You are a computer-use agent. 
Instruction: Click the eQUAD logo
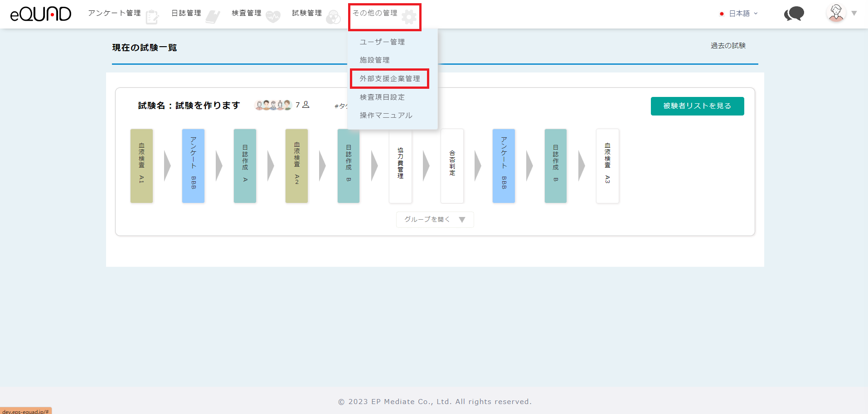40,14
